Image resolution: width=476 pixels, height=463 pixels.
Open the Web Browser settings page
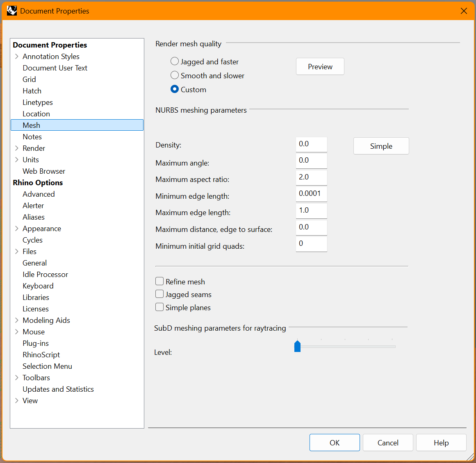tap(44, 171)
